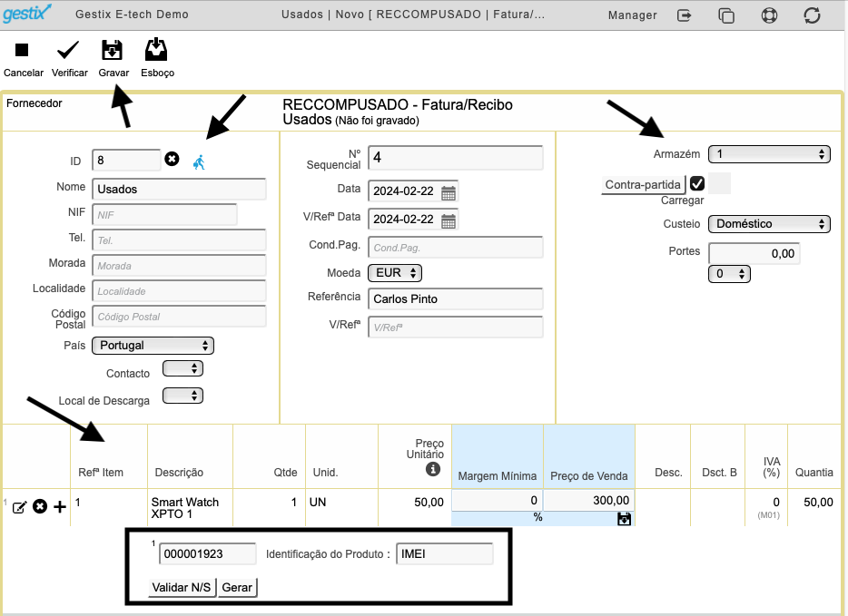Click the Gestix E-tech Demo title

pyautogui.click(x=132, y=15)
